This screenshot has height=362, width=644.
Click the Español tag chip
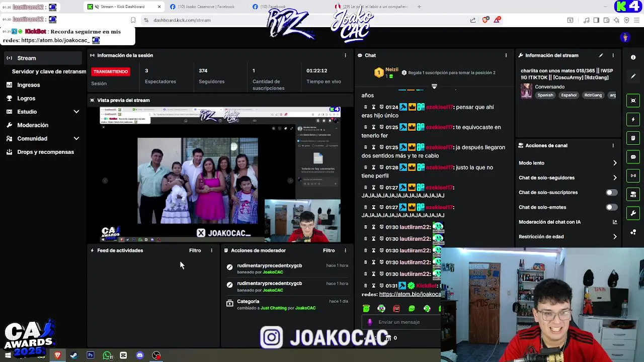569,95
